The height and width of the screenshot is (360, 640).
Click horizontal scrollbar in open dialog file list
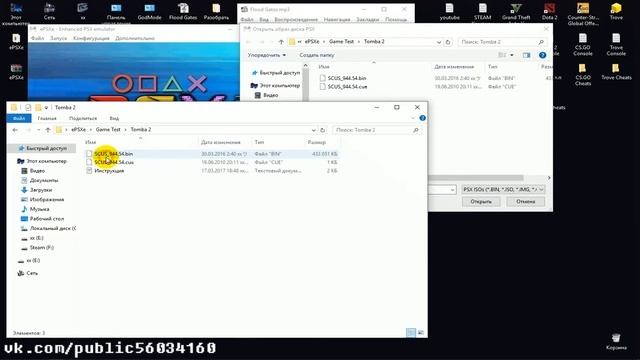point(476,178)
